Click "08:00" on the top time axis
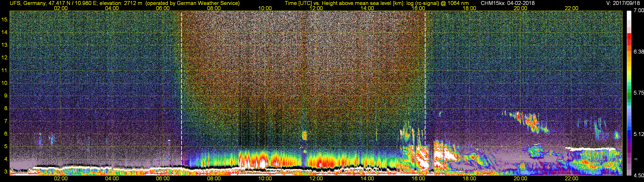 click(x=214, y=8)
